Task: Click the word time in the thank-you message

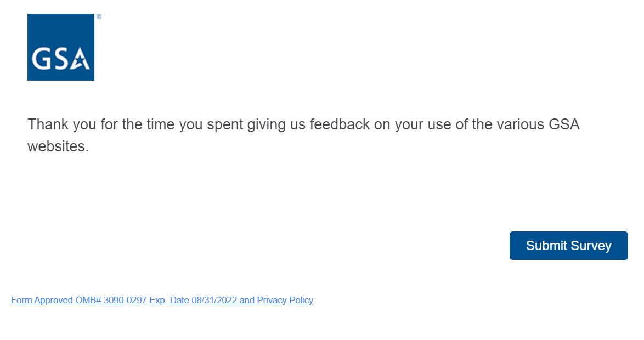Action: (160, 124)
